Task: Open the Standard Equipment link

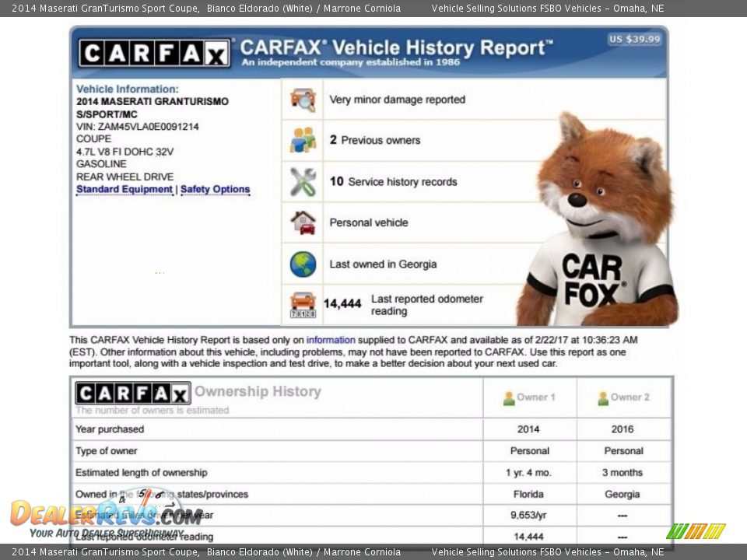Action: point(124,189)
